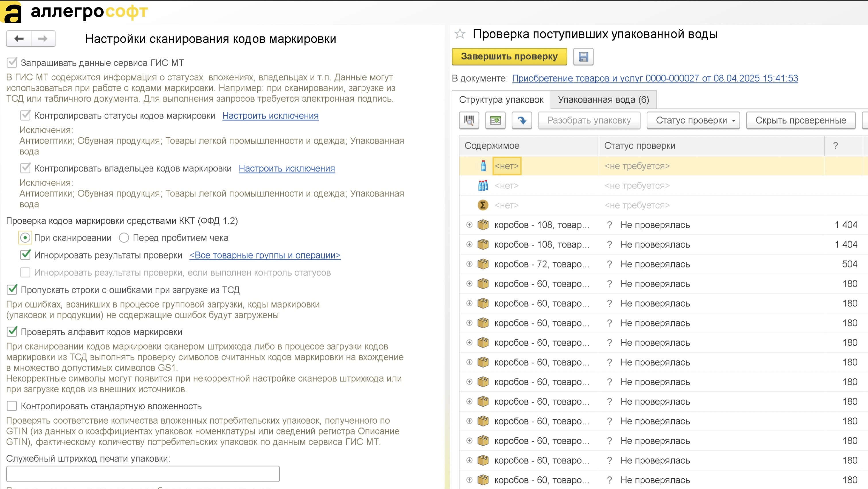Viewport: 868px width, 489px height.
Task: Expand the last visible 'коробов - 60' row
Action: (x=469, y=480)
